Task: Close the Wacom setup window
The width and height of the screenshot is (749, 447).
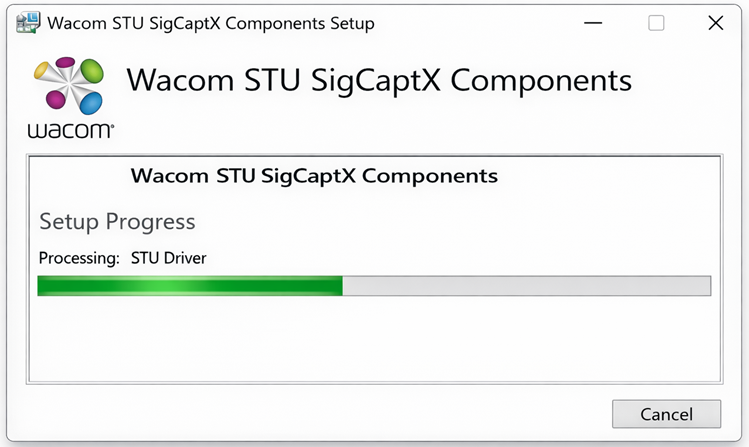Action: (715, 23)
